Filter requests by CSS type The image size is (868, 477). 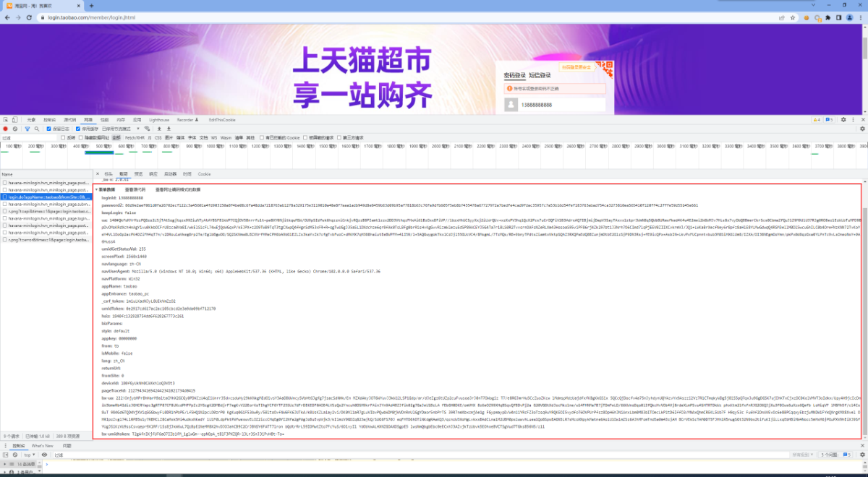pos(158,137)
